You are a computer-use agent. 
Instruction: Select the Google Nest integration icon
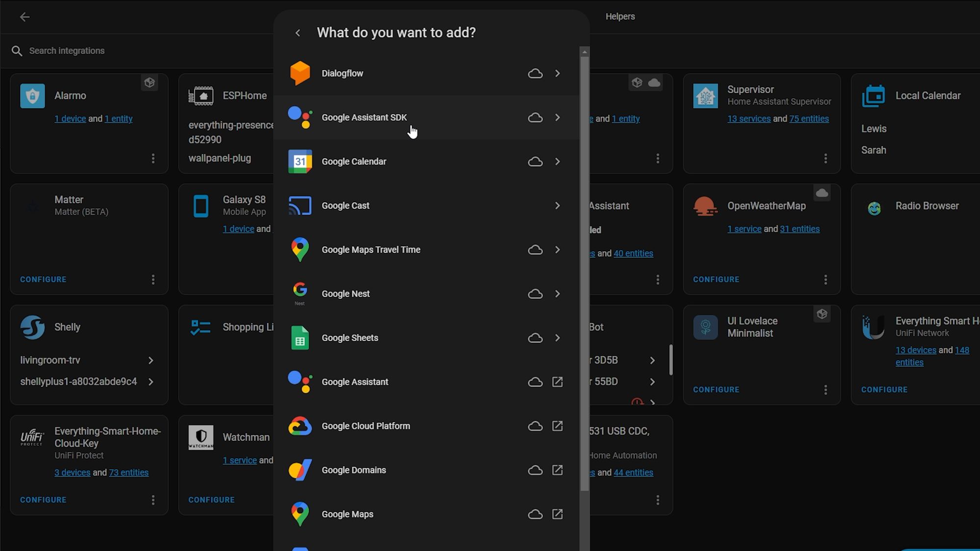[300, 293]
